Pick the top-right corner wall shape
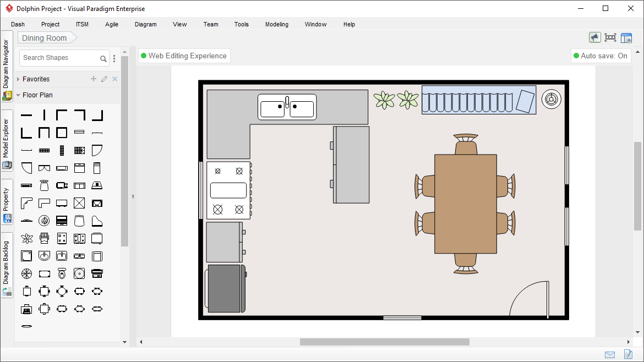Image resolution: width=644 pixels, height=362 pixels. coord(79,115)
